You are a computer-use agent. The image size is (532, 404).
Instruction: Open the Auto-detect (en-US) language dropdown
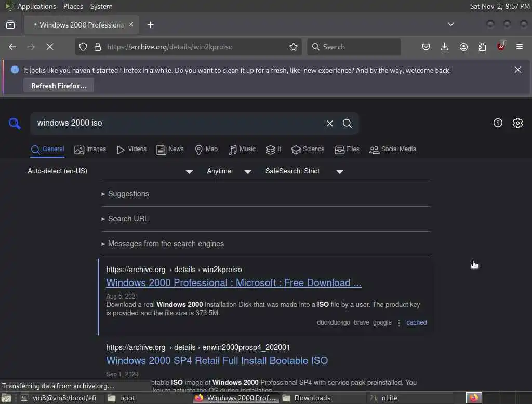pos(110,171)
